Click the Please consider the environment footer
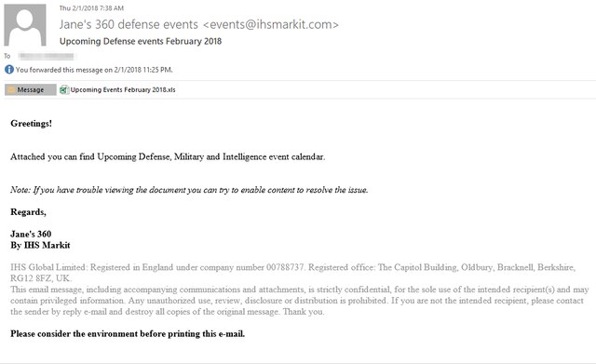The image size is (596, 364). 128,333
